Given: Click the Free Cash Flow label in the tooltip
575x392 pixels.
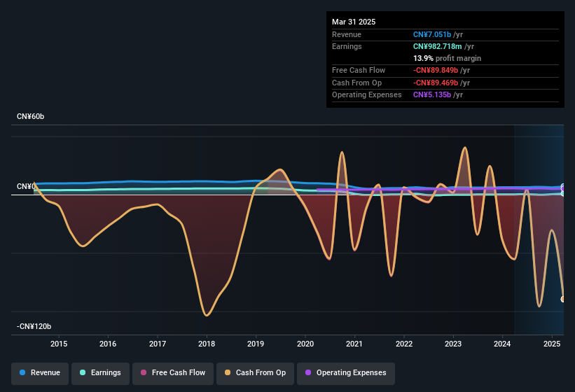Looking at the screenshot, I should click(359, 70).
